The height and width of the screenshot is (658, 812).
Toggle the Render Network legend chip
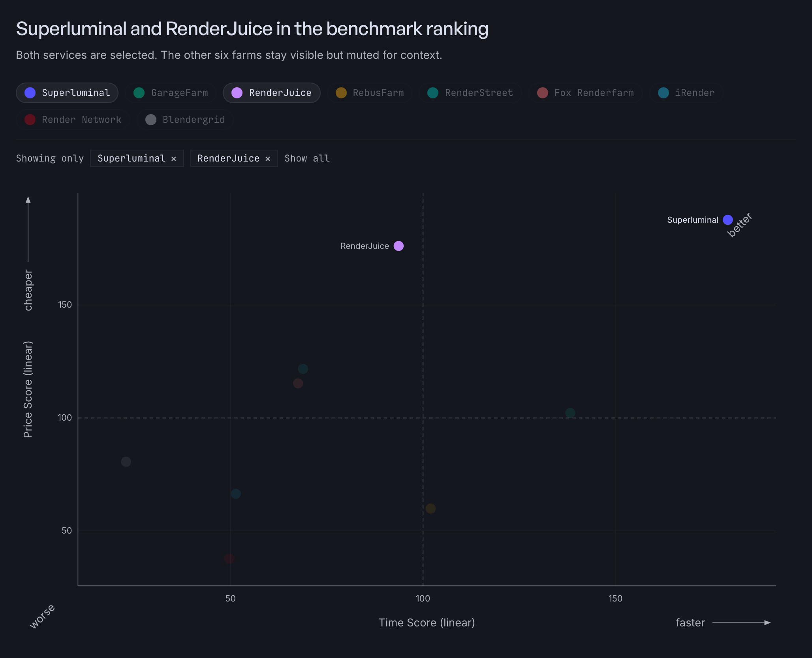(x=73, y=120)
